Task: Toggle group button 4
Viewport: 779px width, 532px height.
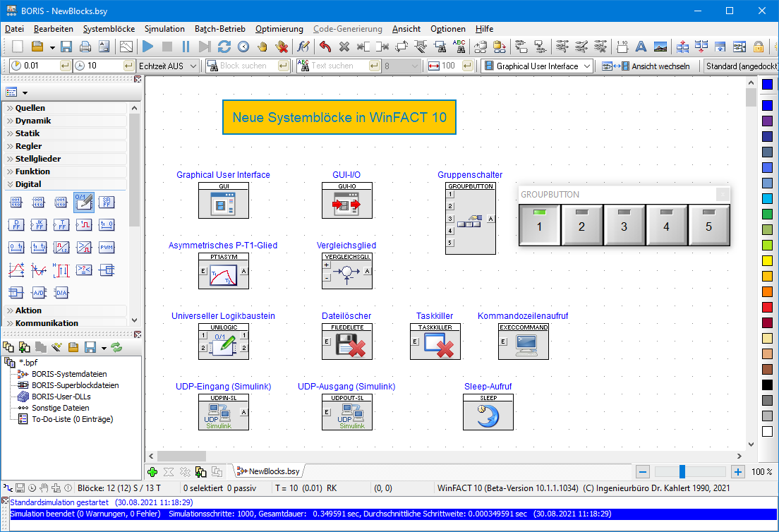Action: click(x=666, y=225)
